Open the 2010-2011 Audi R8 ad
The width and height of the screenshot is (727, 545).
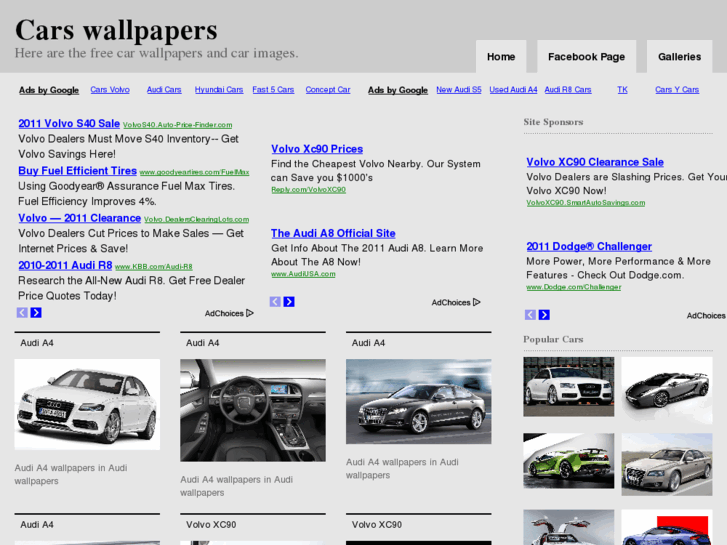pyautogui.click(x=65, y=265)
